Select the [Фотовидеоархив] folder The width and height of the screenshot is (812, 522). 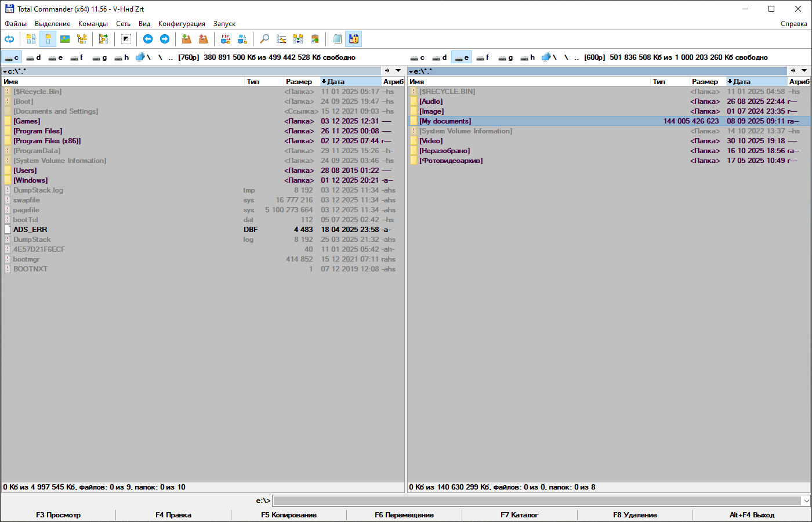(x=608, y=161)
